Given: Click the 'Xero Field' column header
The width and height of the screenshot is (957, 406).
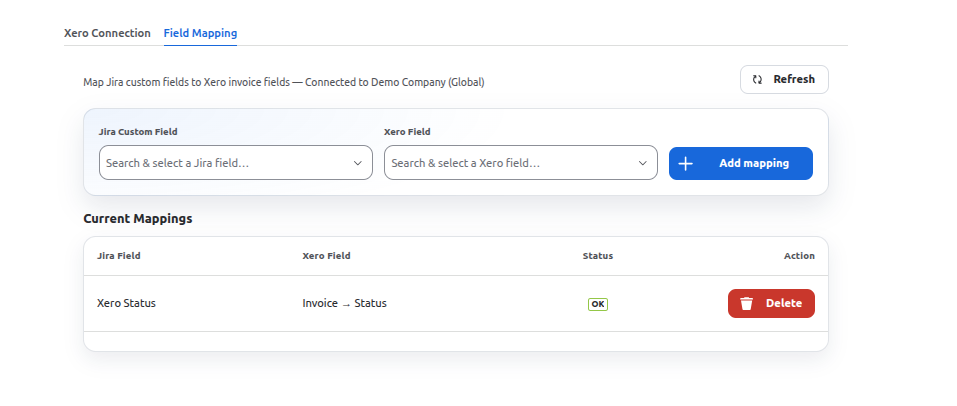Looking at the screenshot, I should pyautogui.click(x=327, y=256).
